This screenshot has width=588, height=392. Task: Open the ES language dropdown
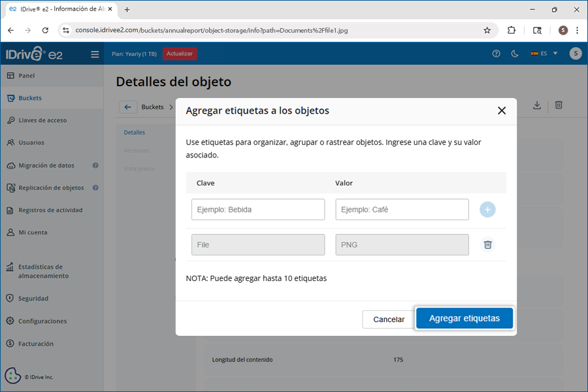tap(544, 54)
